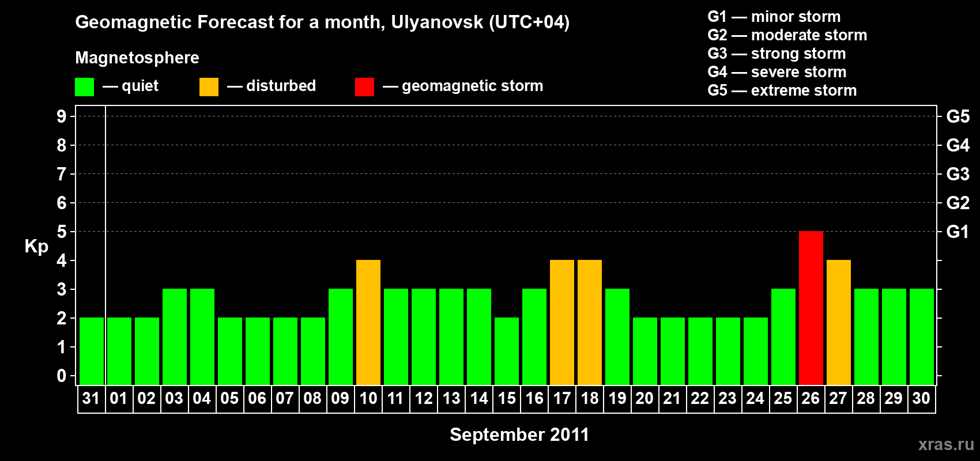The height and width of the screenshot is (461, 980).
Task: Click the "G2 — moderate storm" legend line
Action: 787,35
